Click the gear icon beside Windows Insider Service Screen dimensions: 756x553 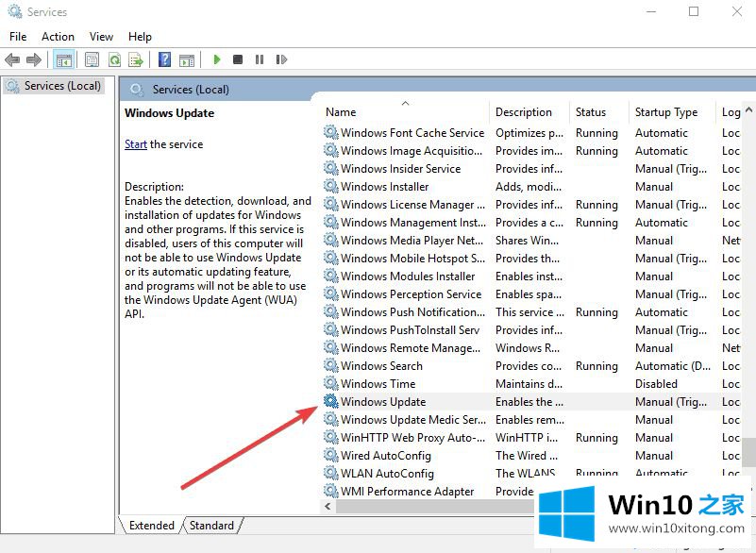coord(330,168)
